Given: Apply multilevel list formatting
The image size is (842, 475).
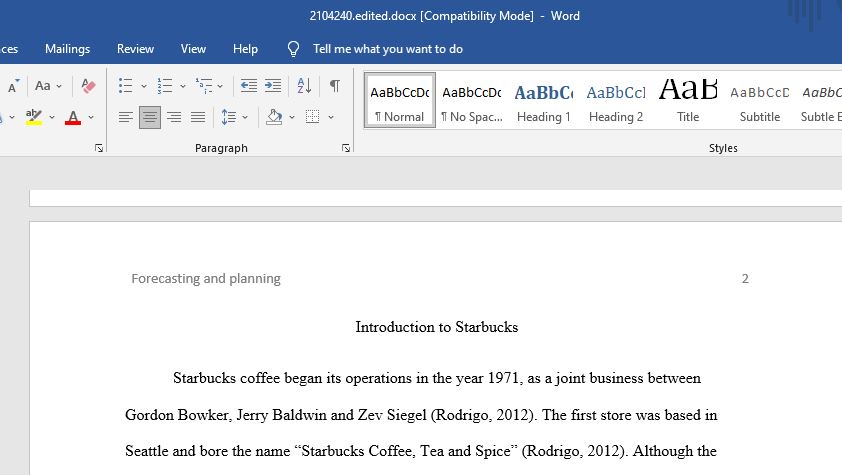Looking at the screenshot, I should 204,85.
